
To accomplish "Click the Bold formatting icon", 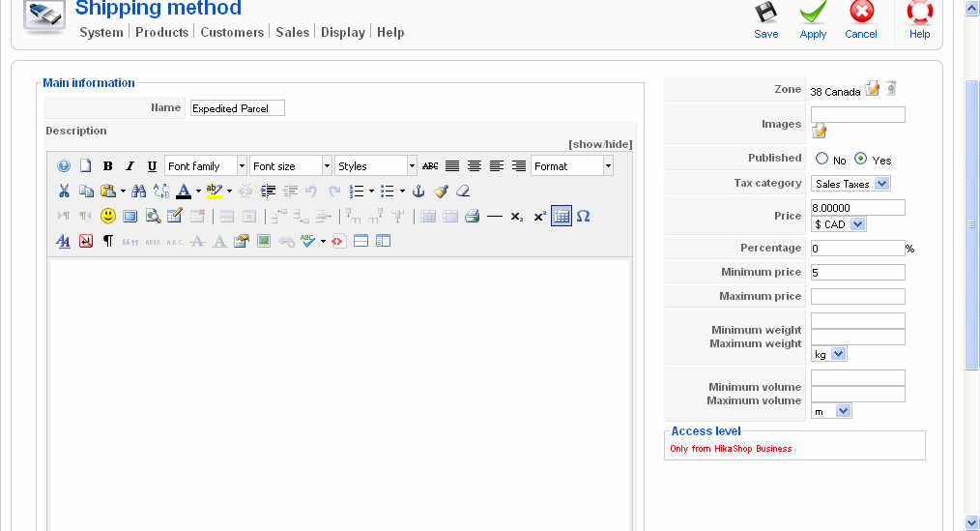I will [108, 166].
